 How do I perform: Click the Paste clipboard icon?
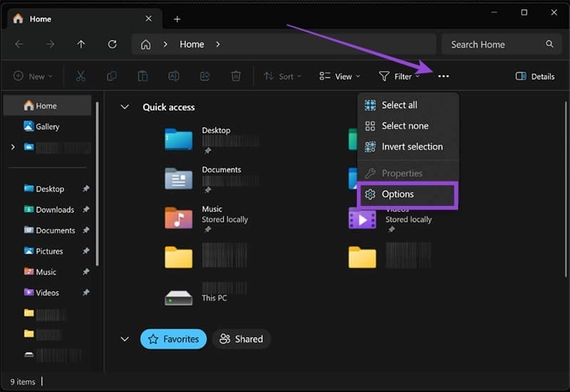[x=142, y=76]
